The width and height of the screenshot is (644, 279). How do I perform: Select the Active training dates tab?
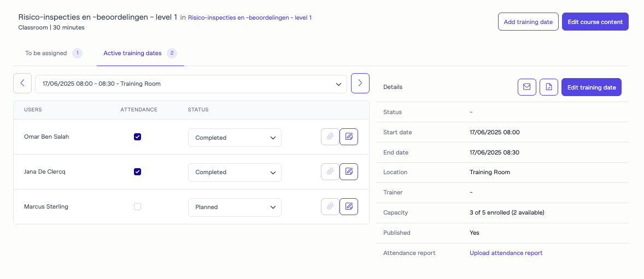click(x=133, y=54)
